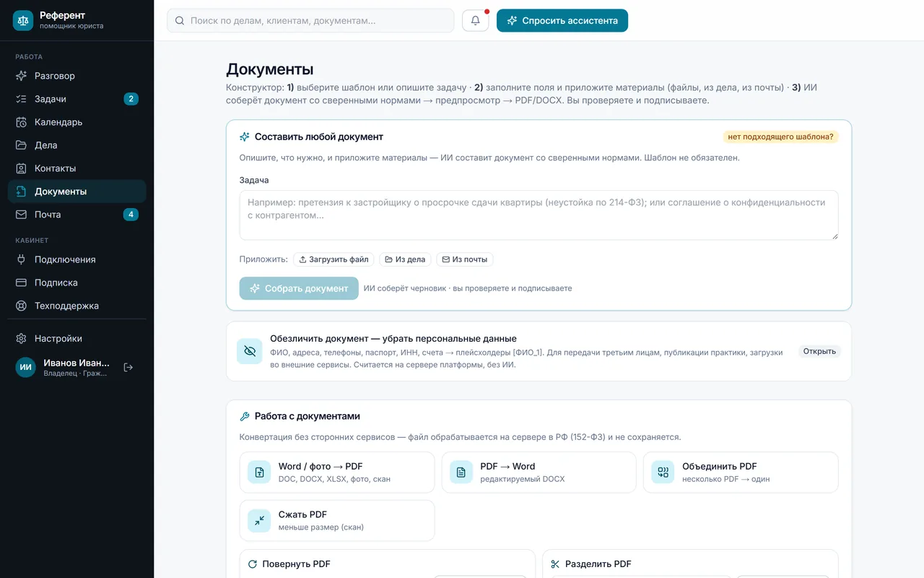Select the Сжать PDF card
Viewport: 924px width, 578px height.
337,521
